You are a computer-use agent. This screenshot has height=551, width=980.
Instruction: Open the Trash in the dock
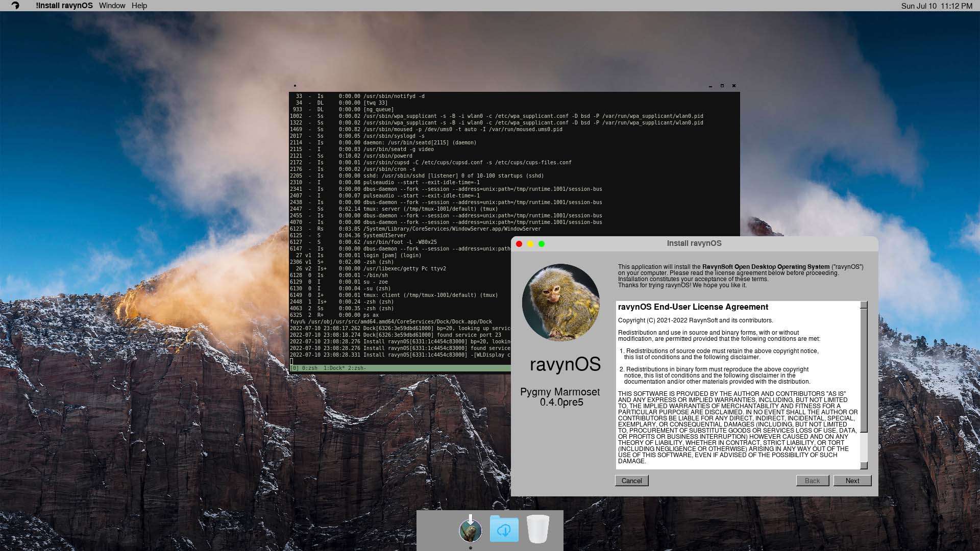tap(537, 529)
